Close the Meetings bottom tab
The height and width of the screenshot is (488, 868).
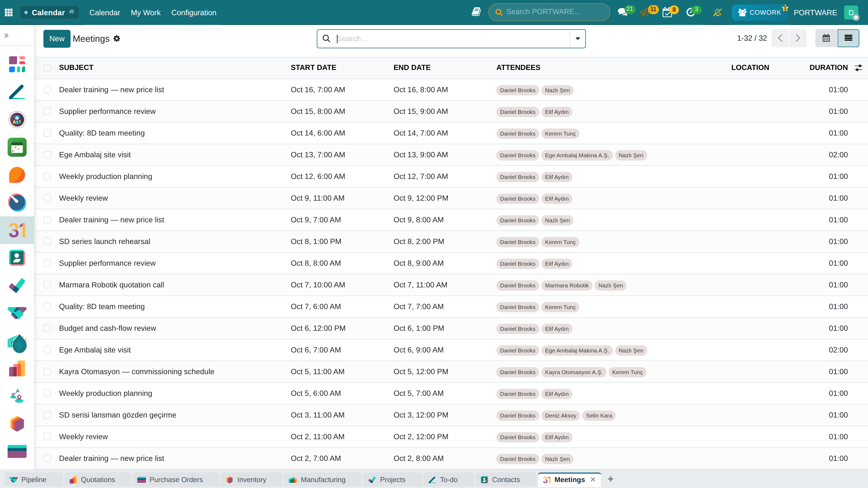coord(593,479)
